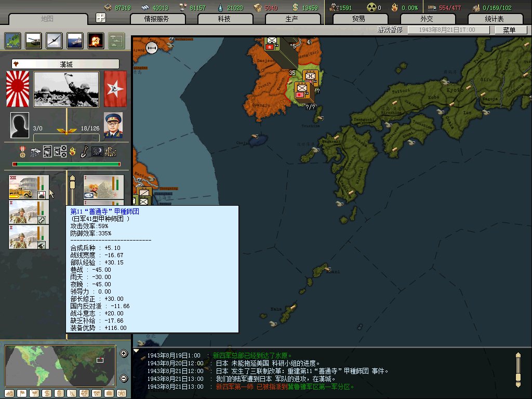Switch to political map mode flag icon
532x399 pixels.
coord(22,393)
